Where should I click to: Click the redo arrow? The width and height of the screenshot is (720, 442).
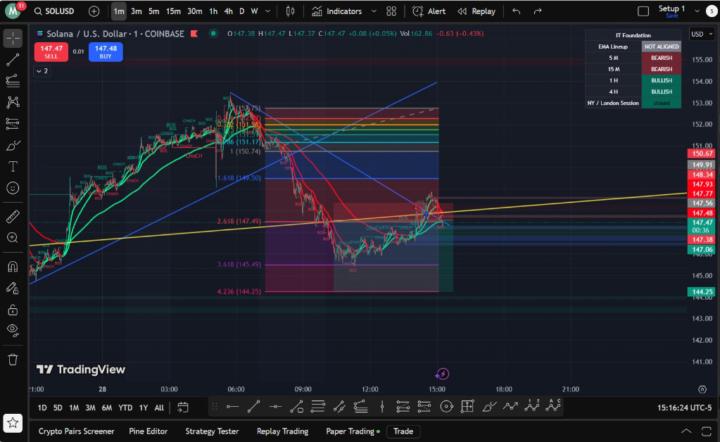point(537,11)
